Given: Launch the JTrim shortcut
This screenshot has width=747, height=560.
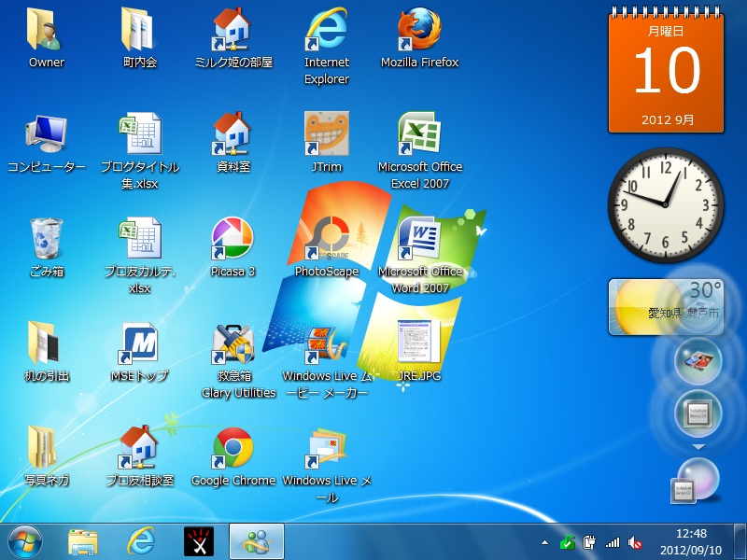Looking at the screenshot, I should (327, 143).
